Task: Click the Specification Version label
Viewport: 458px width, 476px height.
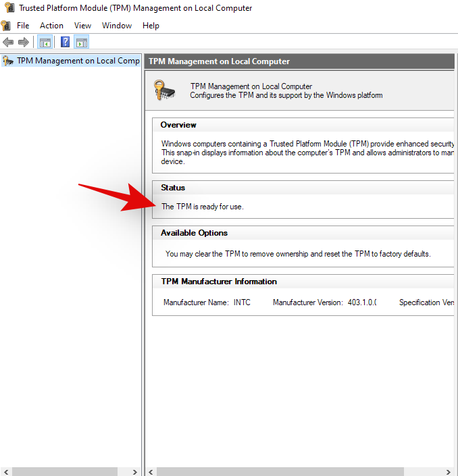Action: [426, 302]
